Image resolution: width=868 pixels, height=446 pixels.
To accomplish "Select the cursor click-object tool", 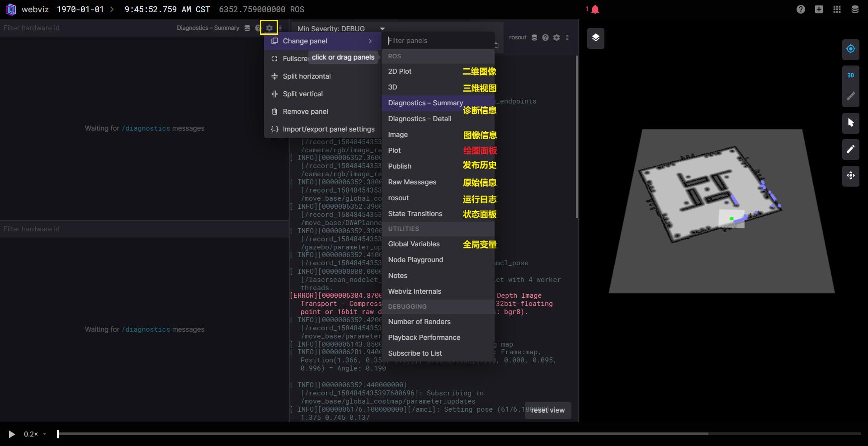I will pyautogui.click(x=850, y=123).
